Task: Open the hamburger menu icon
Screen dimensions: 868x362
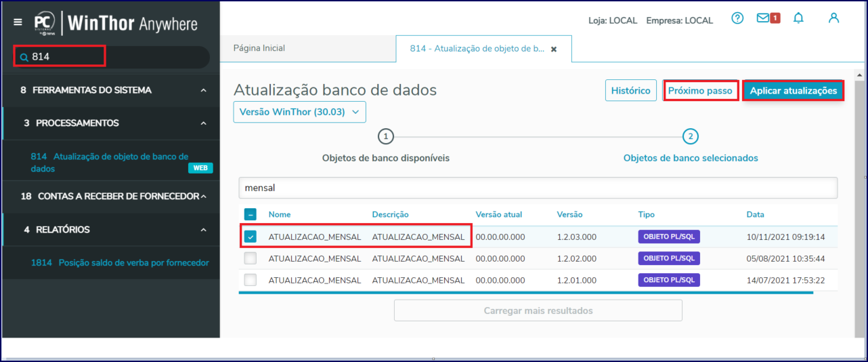Action: 18,22
